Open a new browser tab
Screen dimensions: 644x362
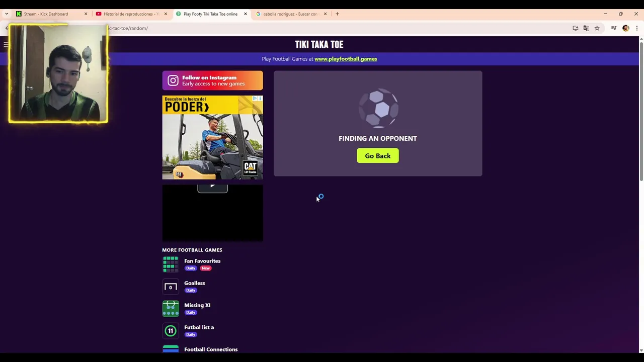pyautogui.click(x=337, y=14)
